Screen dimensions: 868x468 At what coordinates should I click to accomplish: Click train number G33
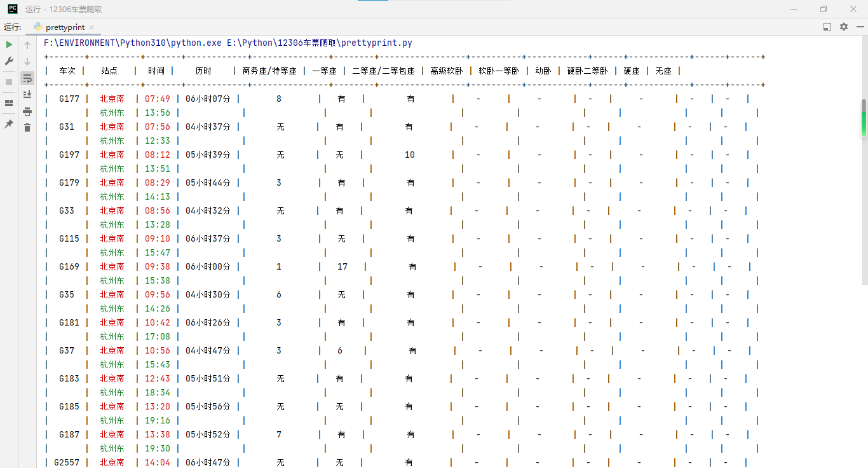[67, 210]
